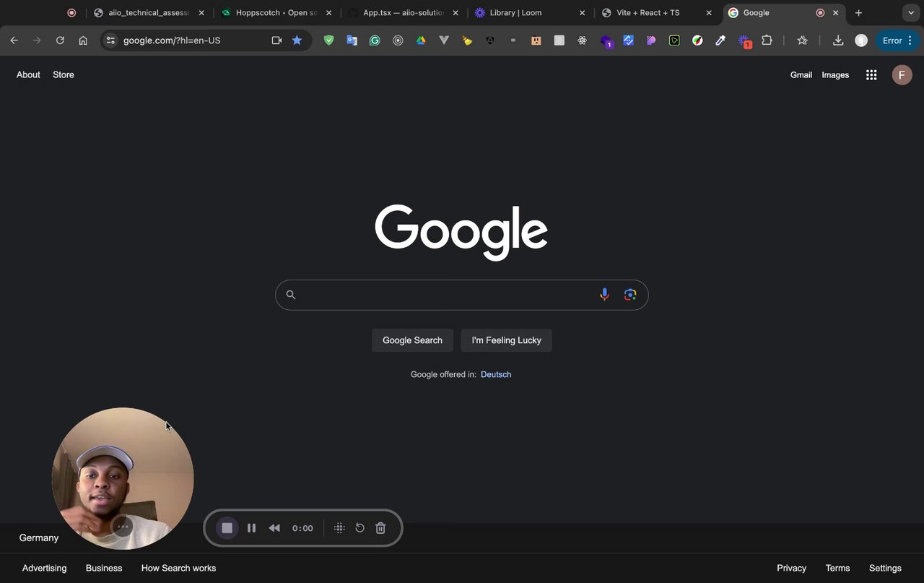
Task: Click the camera icon in the address bar
Action: 276,40
